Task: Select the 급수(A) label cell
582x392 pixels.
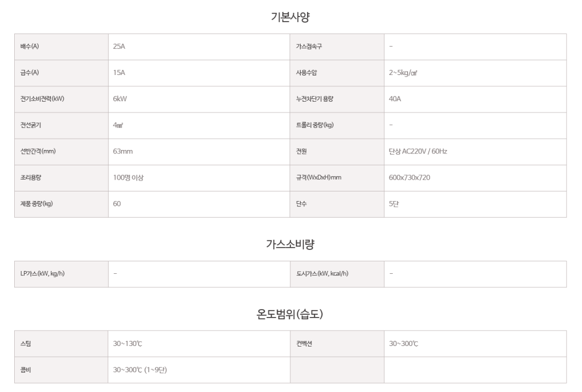Action: tap(61, 73)
